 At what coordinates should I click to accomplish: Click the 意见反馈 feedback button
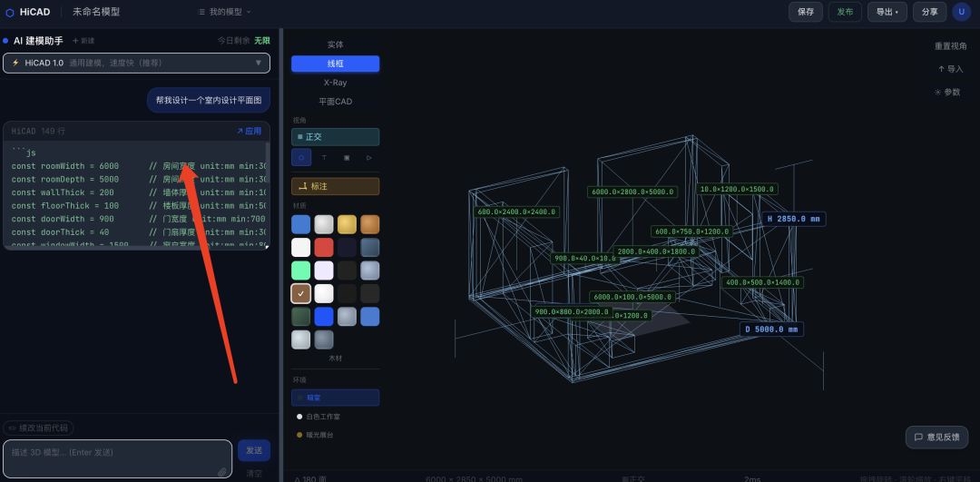click(x=936, y=437)
